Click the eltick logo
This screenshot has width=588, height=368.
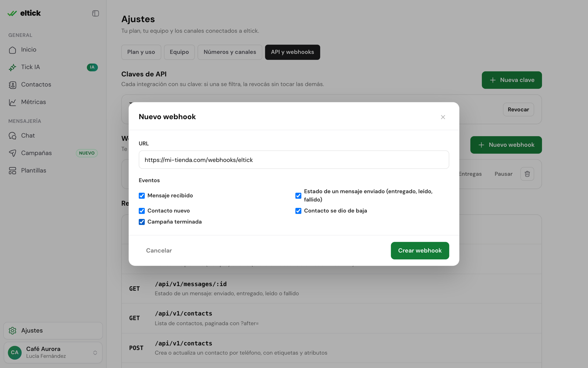(24, 13)
